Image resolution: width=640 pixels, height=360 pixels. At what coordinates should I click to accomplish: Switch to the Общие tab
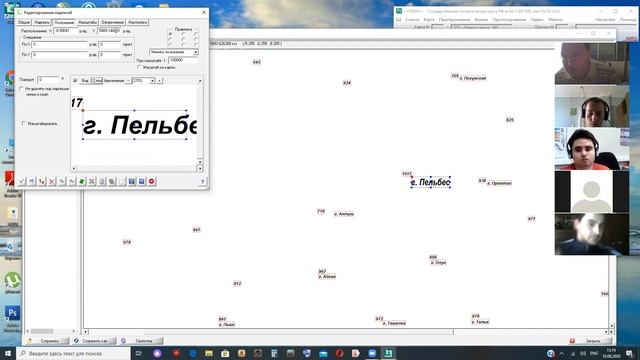tap(24, 22)
